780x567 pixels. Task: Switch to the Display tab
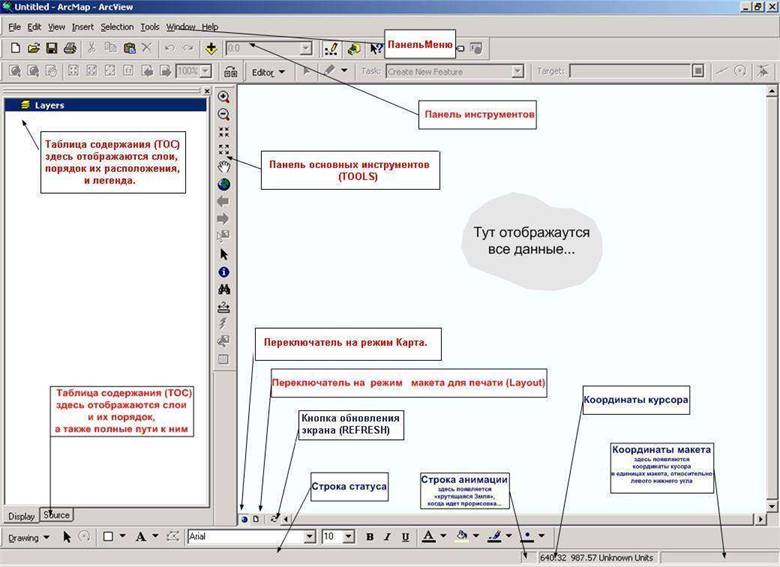pos(21,516)
